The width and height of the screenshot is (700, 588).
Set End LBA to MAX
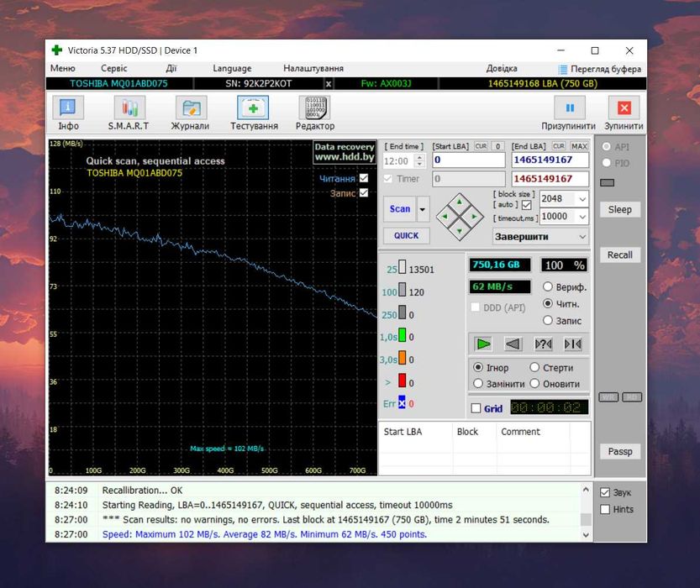coord(579,146)
